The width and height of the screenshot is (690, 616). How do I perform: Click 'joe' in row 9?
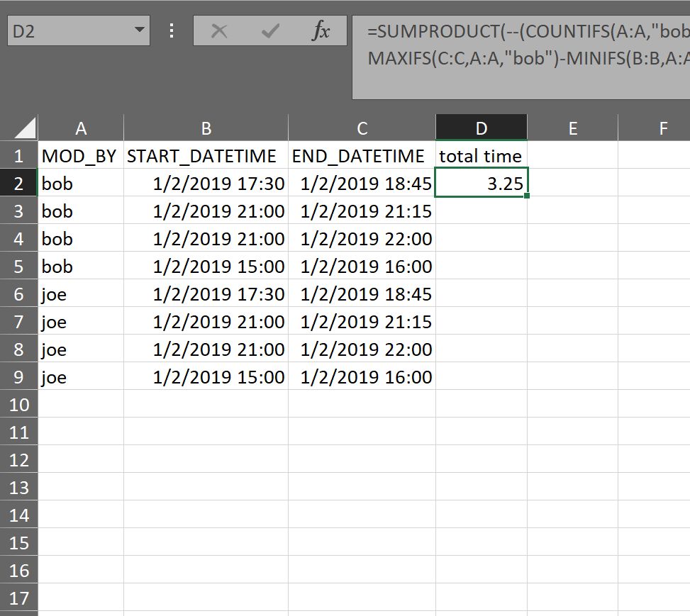[81, 376]
